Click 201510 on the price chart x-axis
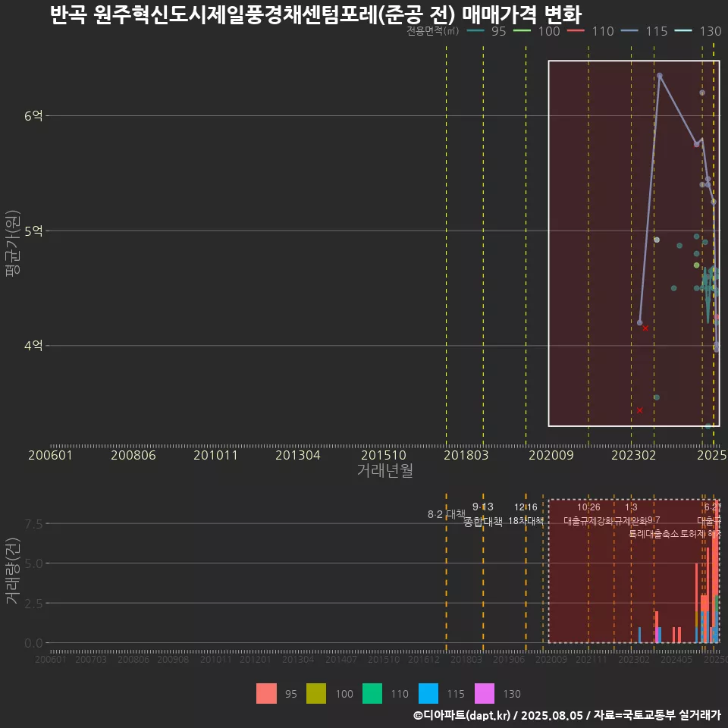The height and width of the screenshot is (728, 728). pos(384,455)
